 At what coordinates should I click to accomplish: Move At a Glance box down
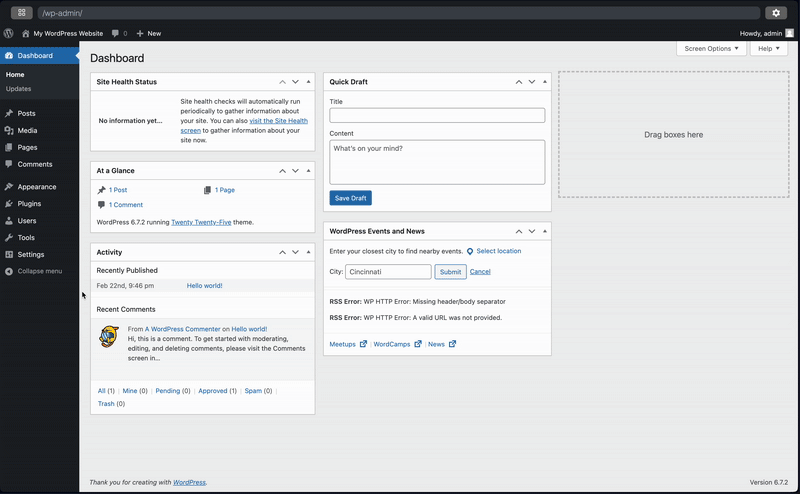click(x=295, y=170)
